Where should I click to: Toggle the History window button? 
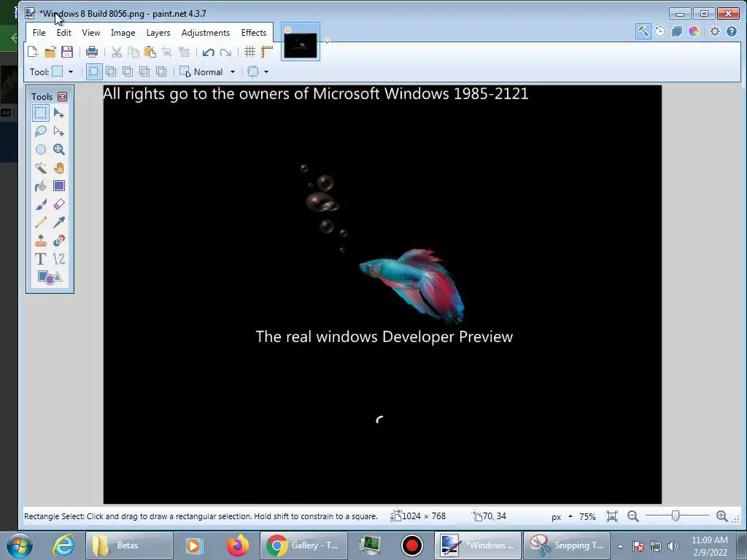[x=659, y=31]
